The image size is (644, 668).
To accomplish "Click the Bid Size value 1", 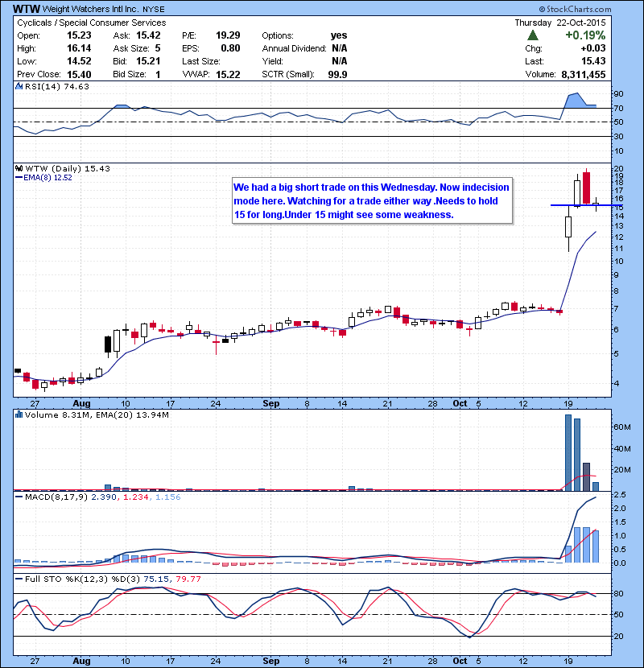I will (x=158, y=75).
